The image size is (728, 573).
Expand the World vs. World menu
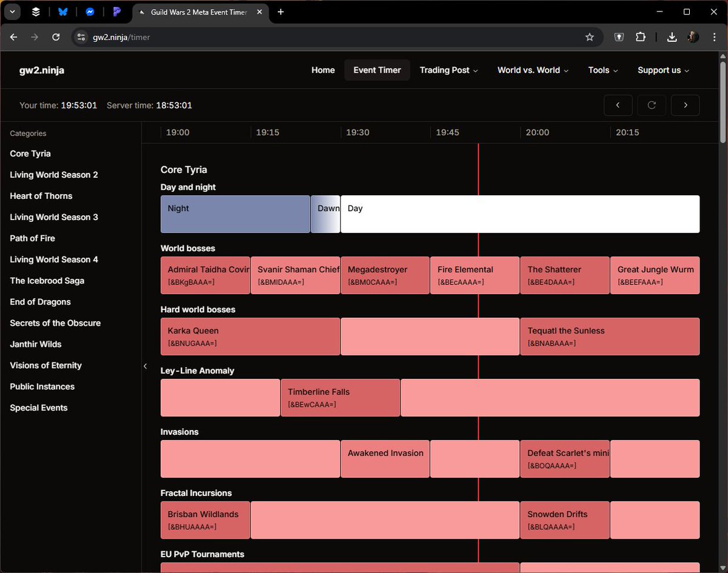(533, 70)
